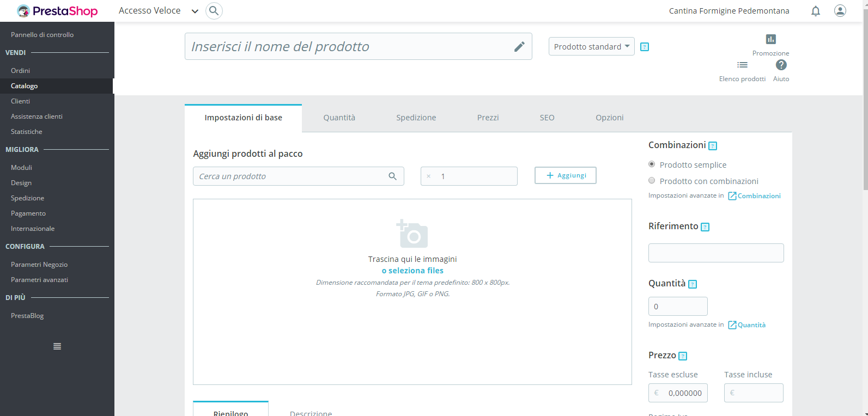Open the PrestaShop logo home link
This screenshot has height=416, width=868.
[57, 11]
